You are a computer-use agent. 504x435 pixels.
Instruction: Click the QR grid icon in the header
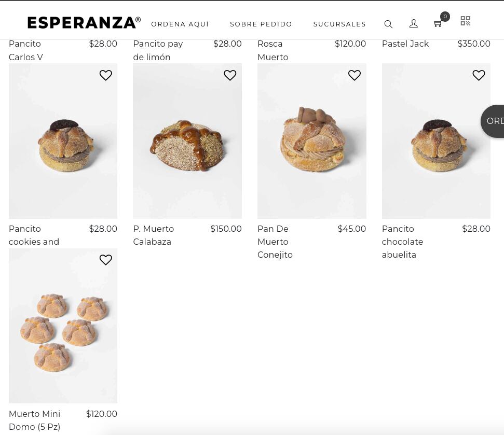(465, 21)
